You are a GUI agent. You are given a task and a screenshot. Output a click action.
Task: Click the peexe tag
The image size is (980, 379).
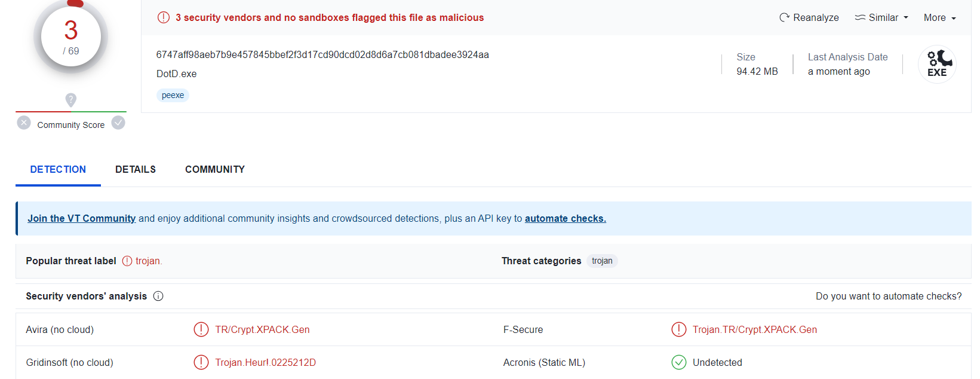coord(173,96)
